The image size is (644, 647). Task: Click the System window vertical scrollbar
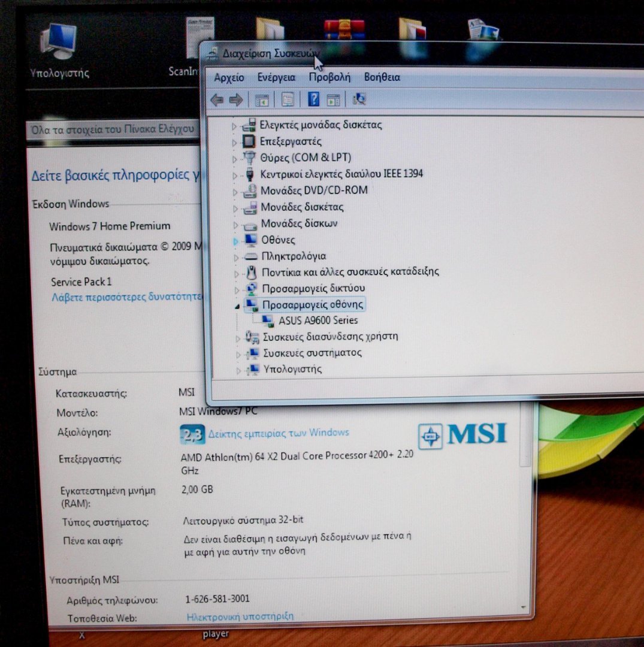[x=525, y=436]
